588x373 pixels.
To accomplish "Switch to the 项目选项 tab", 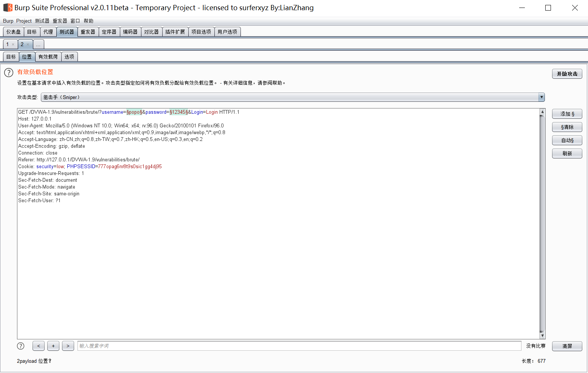I will coord(201,32).
